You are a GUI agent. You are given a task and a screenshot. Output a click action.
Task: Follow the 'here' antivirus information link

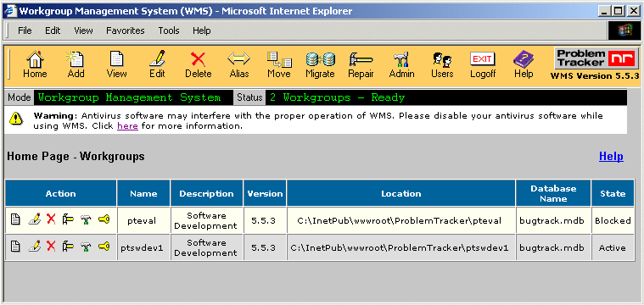(127, 126)
